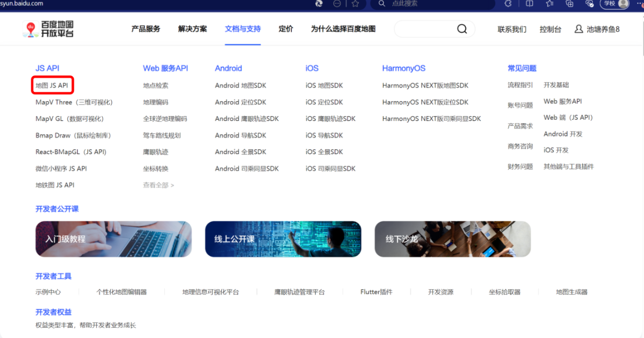Viewport: 644px width, 338px height.
Task: Click the 常见问题 heading
Action: pyautogui.click(x=522, y=68)
